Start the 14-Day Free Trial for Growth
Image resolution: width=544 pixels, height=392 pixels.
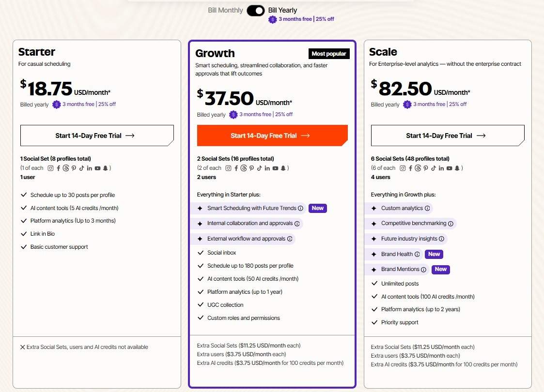click(x=272, y=136)
